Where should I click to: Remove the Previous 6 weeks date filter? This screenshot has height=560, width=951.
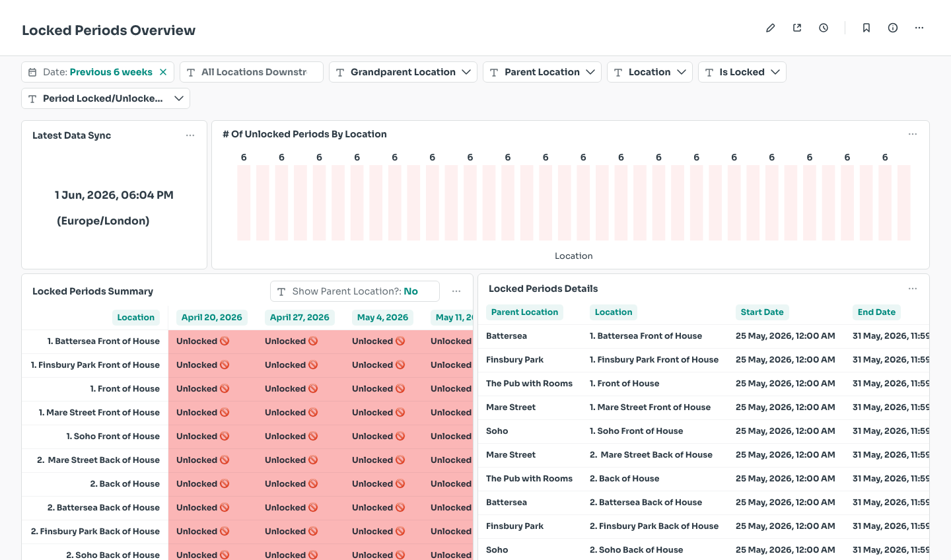[x=163, y=72]
